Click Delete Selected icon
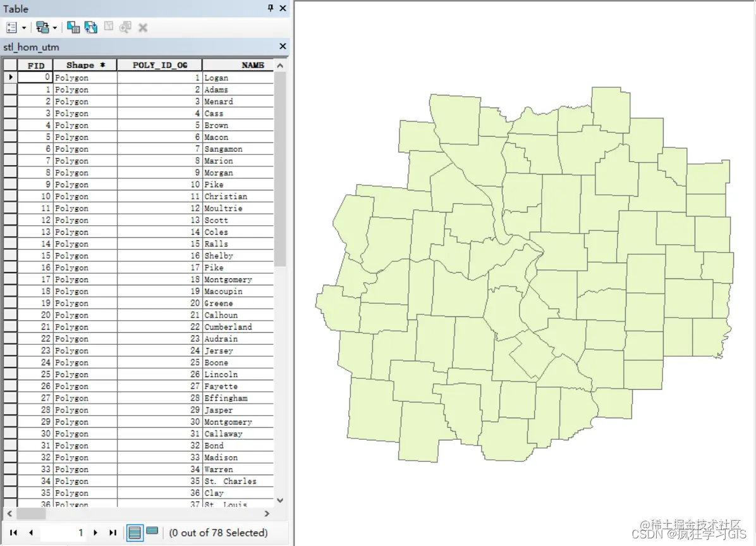Image resolution: width=756 pixels, height=546 pixels. 143,28
